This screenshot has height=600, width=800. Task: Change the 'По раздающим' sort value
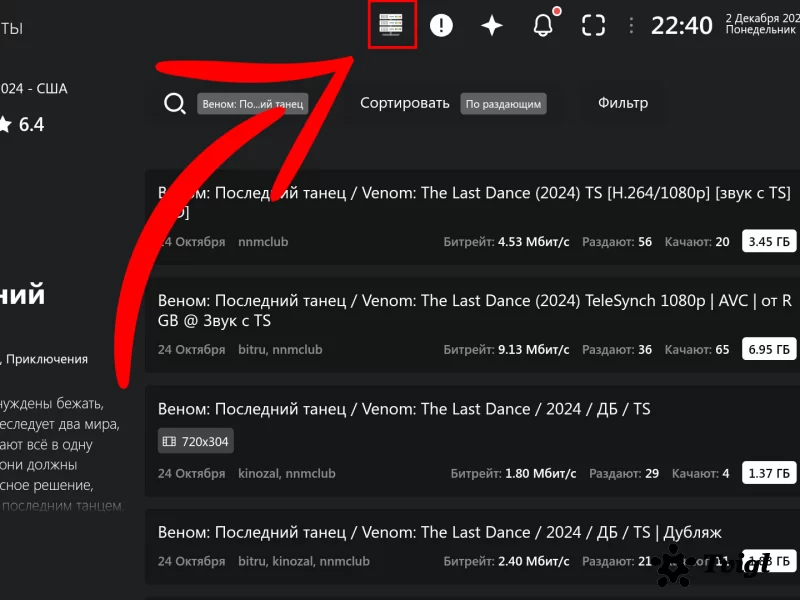click(503, 104)
